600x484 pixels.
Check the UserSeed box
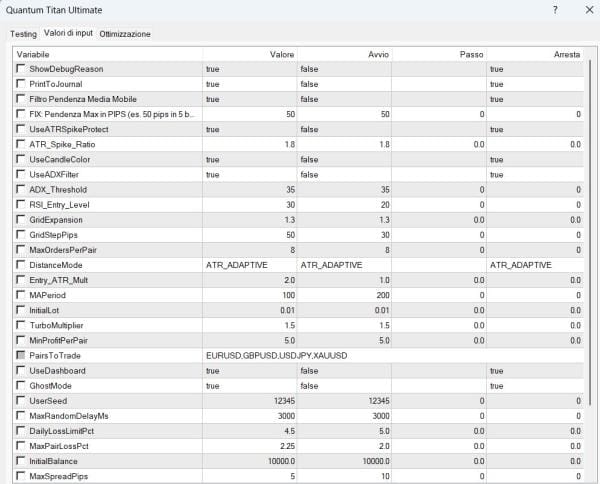click(21, 400)
